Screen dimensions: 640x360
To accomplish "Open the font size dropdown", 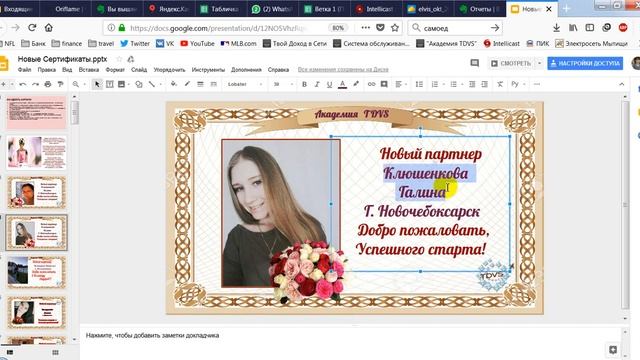I will click(x=283, y=84).
